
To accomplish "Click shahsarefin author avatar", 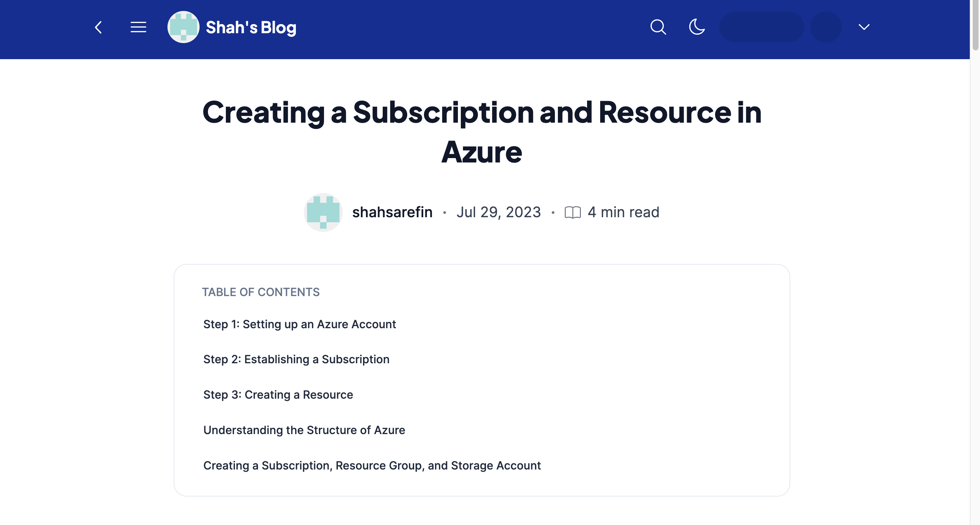I will [323, 212].
